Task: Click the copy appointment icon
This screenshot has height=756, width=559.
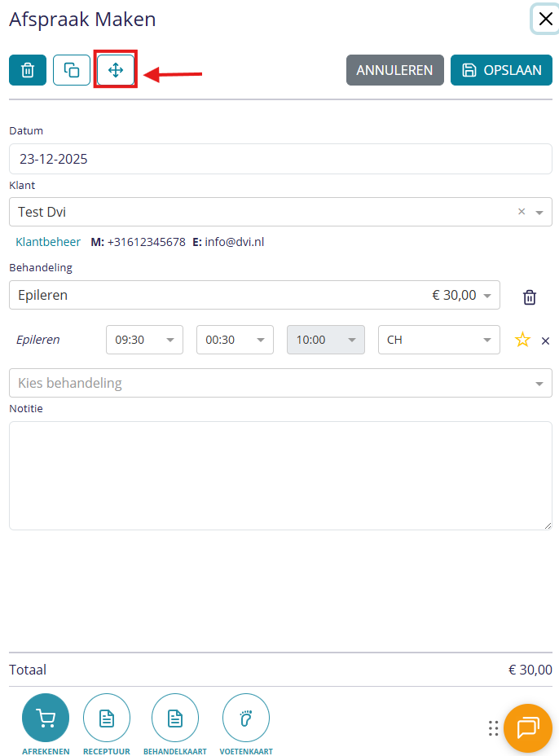Action: (72, 70)
